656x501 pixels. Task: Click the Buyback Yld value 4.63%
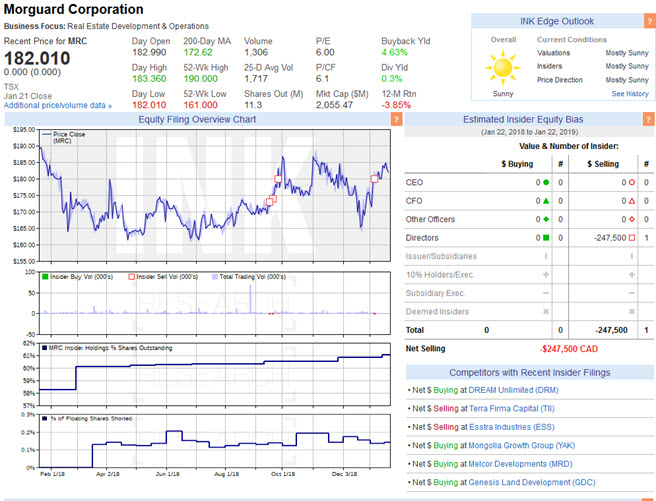[x=394, y=52]
